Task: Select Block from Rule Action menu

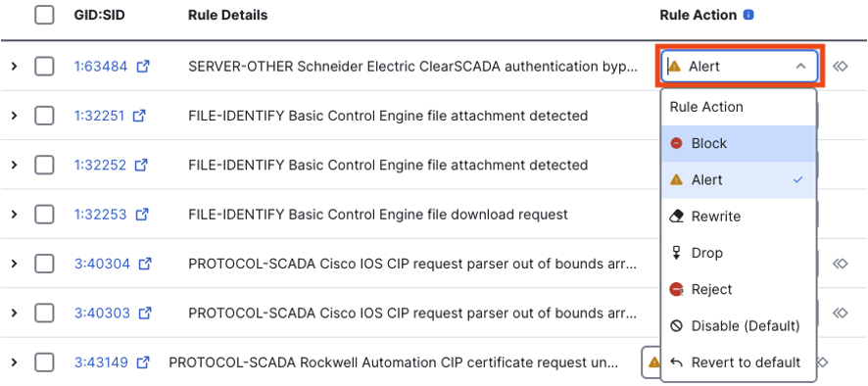Action: click(x=739, y=143)
